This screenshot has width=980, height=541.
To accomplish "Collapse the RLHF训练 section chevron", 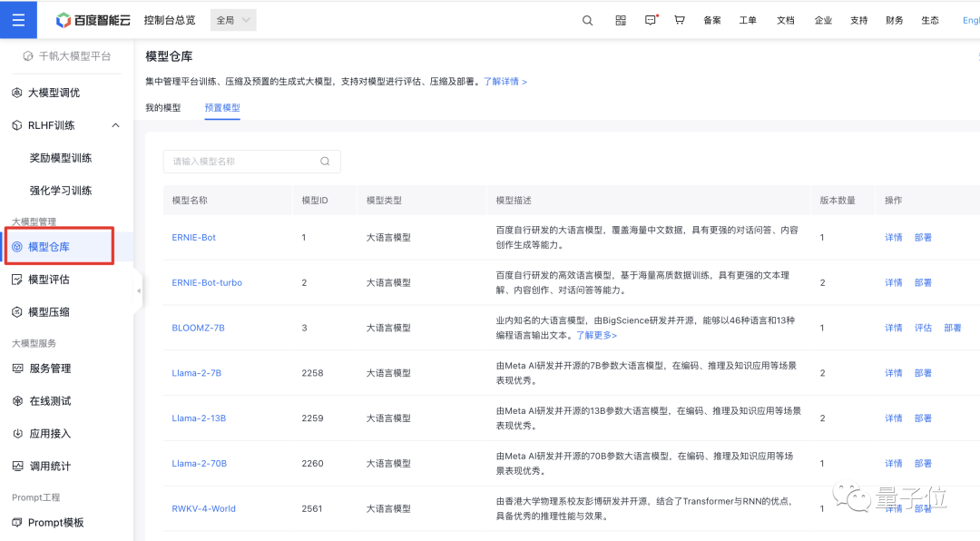I will pos(115,124).
